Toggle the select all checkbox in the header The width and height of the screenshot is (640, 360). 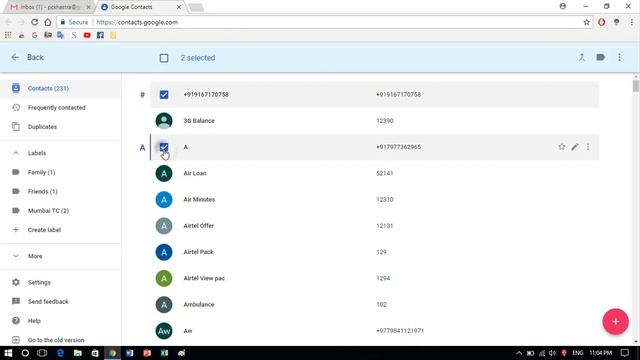164,58
